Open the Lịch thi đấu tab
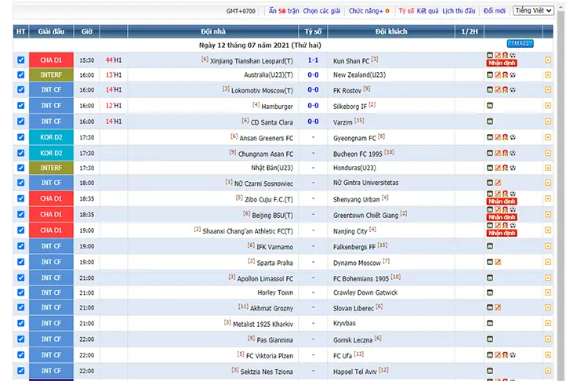The height and width of the screenshot is (381, 588). click(459, 11)
